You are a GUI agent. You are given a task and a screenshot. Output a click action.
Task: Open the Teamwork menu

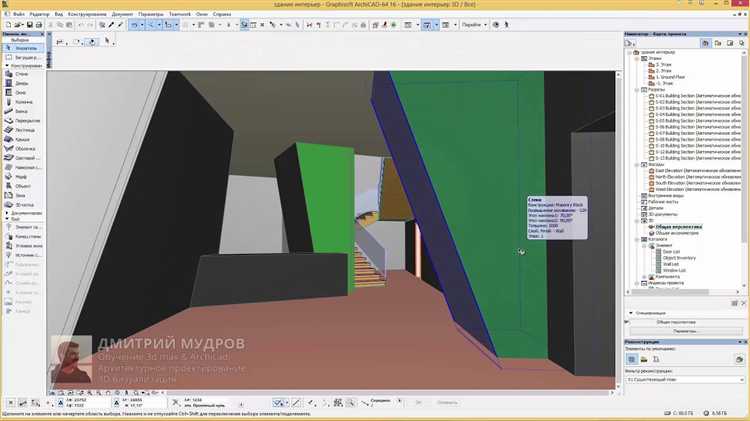click(x=180, y=14)
